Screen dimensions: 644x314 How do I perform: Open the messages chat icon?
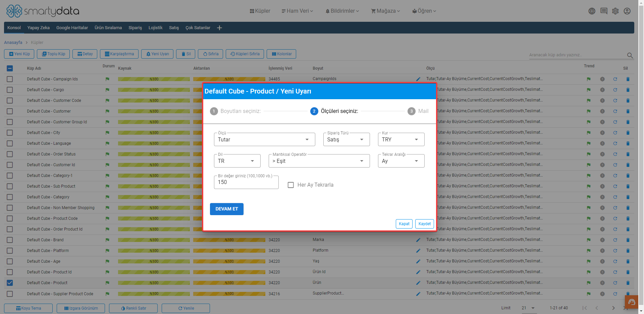604,11
